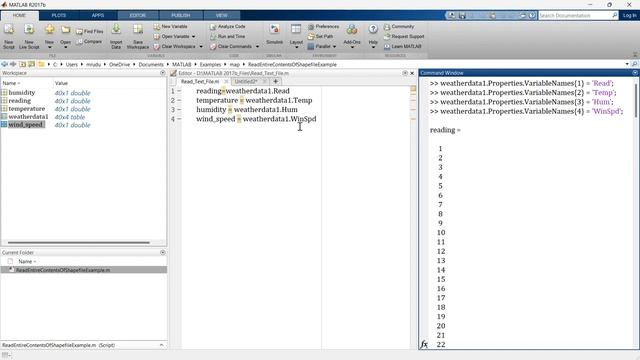Click the Run and Time icon

tap(213, 36)
